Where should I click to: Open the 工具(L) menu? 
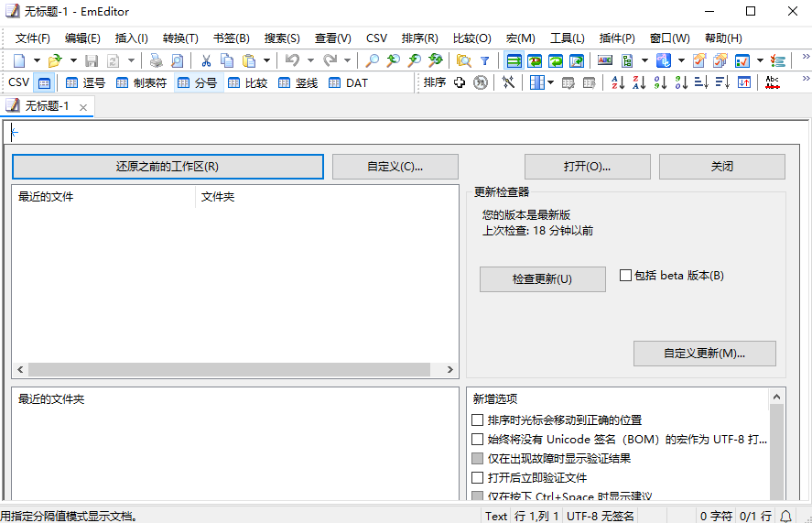click(x=567, y=38)
